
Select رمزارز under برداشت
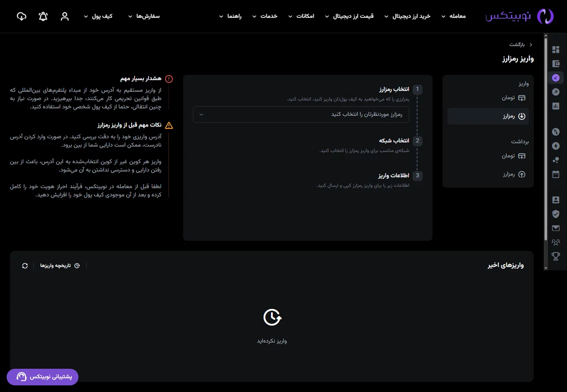coord(514,174)
